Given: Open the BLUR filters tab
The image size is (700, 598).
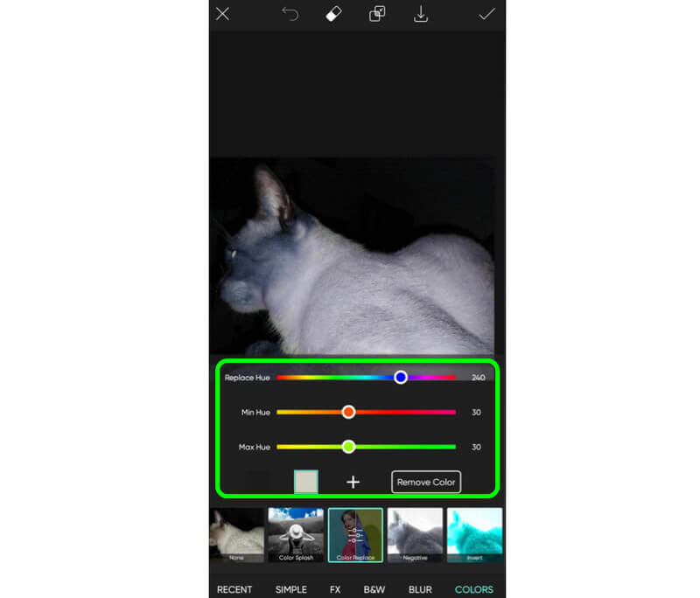Looking at the screenshot, I should [420, 589].
